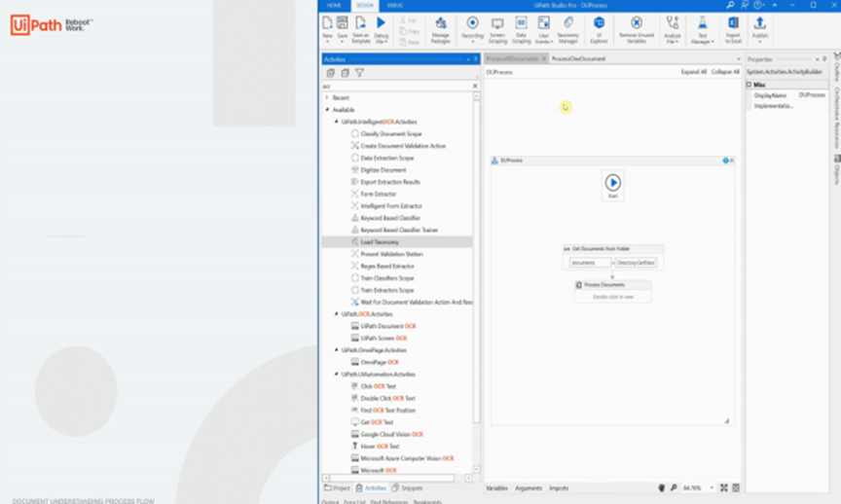Viewport: 841px width, 504px height.
Task: Click the filter funnel in Activities panel
Action: click(359, 73)
